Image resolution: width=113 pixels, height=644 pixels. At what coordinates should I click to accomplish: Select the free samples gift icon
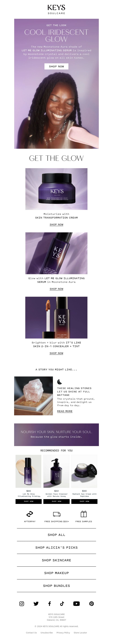coord(84,514)
